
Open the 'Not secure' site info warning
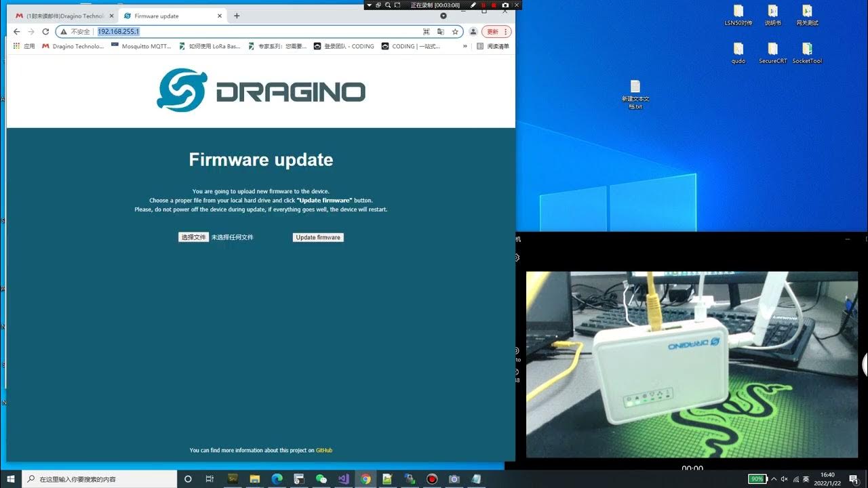pos(75,32)
